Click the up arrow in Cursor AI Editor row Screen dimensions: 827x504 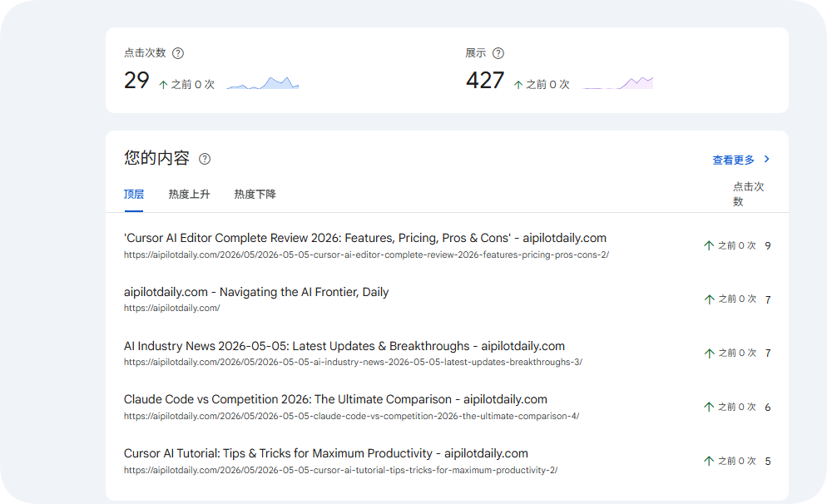(x=709, y=245)
